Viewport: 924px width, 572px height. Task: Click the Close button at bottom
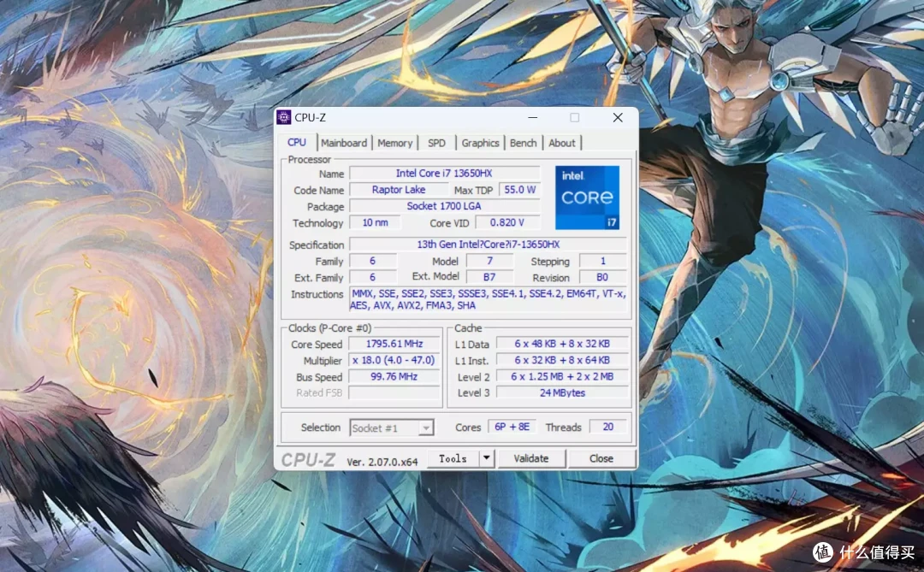coord(601,458)
